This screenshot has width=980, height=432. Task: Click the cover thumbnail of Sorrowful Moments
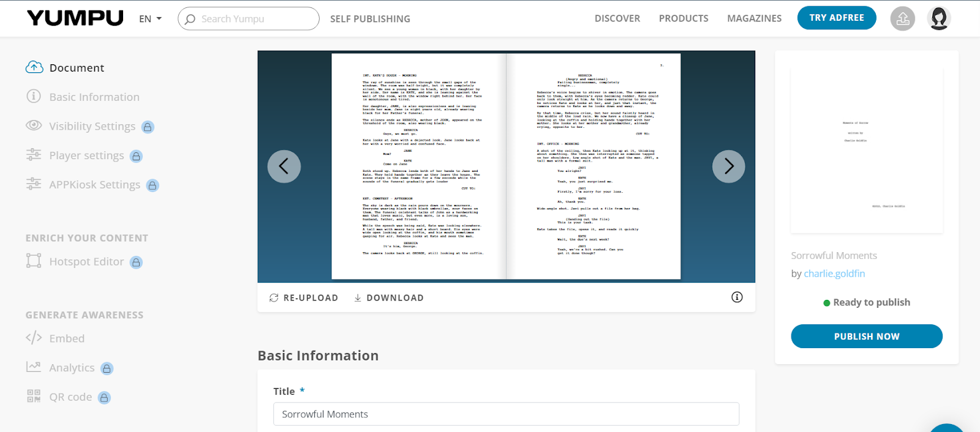click(867, 150)
